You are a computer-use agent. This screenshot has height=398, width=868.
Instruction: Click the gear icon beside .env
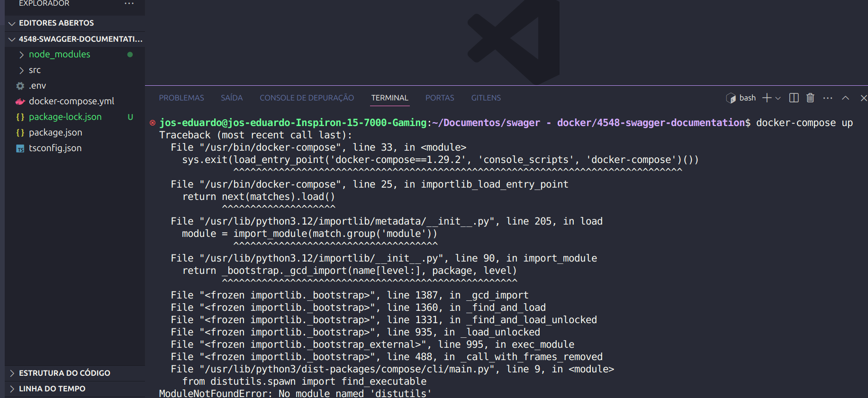click(x=20, y=86)
